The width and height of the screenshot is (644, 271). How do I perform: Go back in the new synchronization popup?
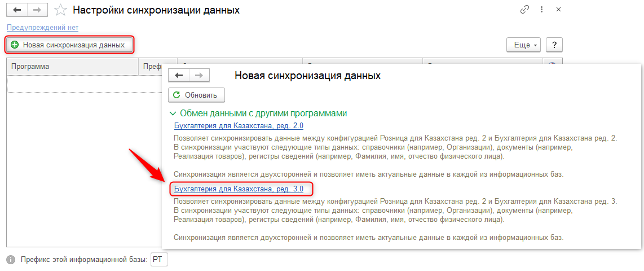(x=179, y=75)
